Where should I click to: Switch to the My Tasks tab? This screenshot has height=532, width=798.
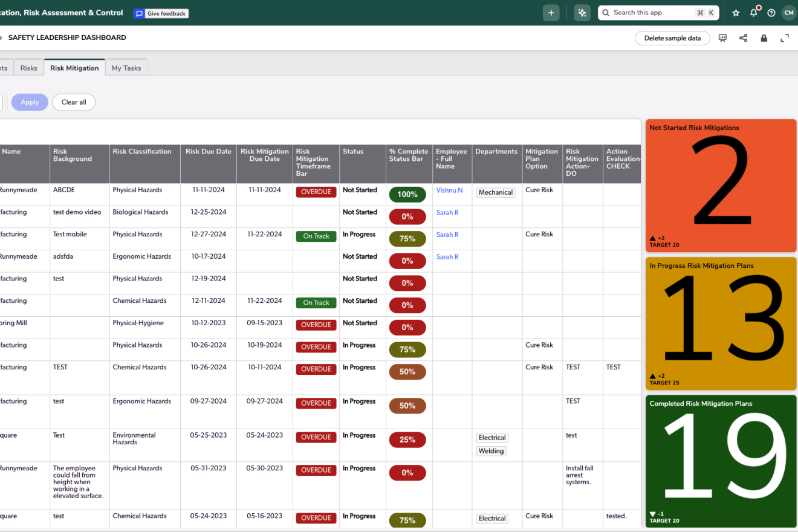[x=126, y=68]
